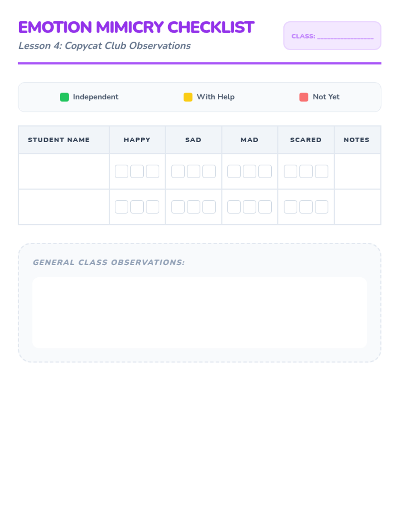The image size is (399, 532).
Task: Select the Student Name column header
Action: 59,140
